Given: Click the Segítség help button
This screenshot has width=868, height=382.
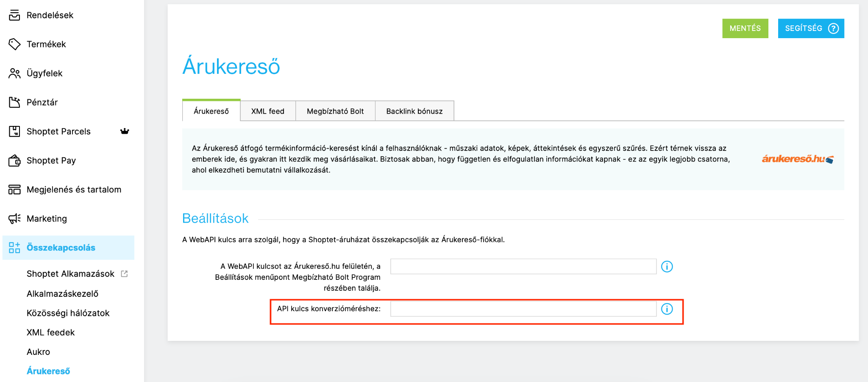Looking at the screenshot, I should (x=811, y=28).
